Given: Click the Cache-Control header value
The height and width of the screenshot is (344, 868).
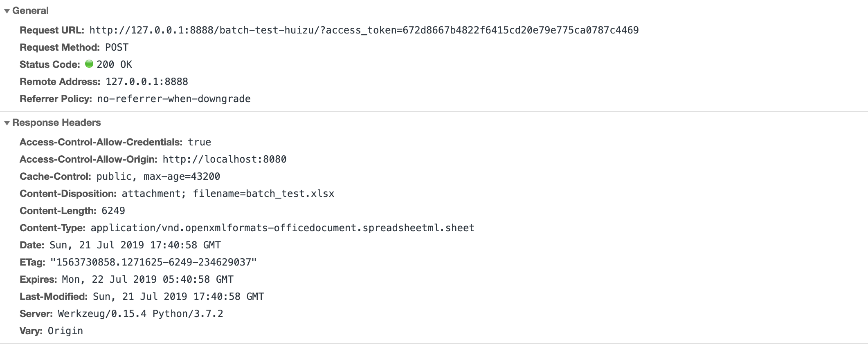Looking at the screenshot, I should 158,176.
